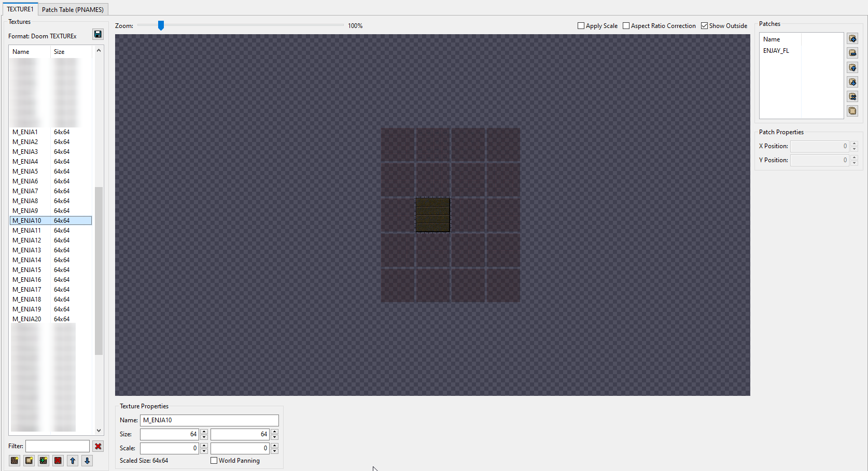Enable Apply Scale
The width and height of the screenshot is (868, 471).
(x=580, y=25)
